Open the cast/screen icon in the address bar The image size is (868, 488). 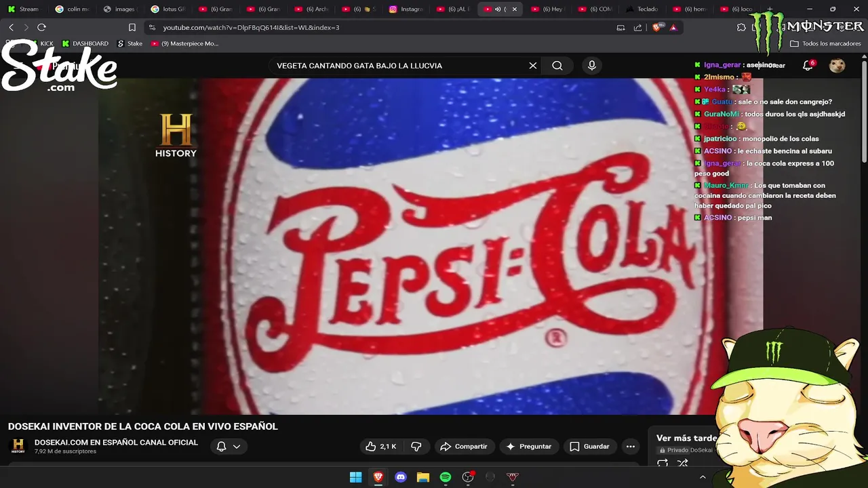click(x=620, y=27)
